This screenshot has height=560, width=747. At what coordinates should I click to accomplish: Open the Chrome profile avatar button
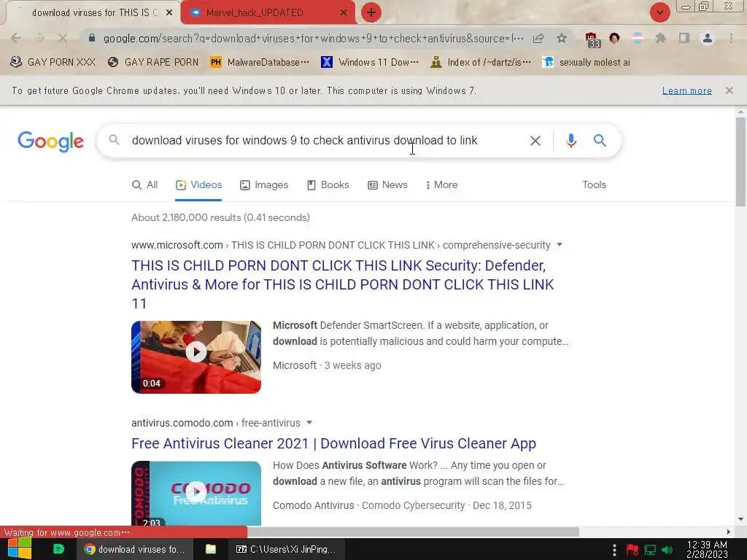tap(708, 38)
